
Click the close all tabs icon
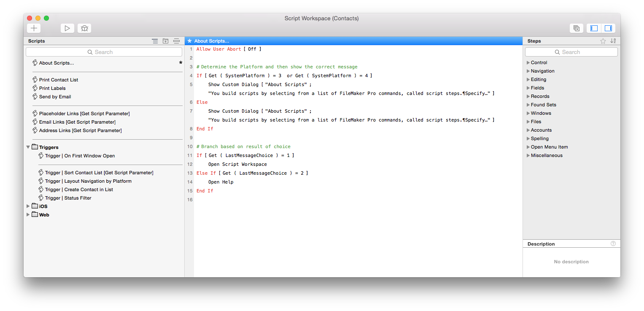576,28
